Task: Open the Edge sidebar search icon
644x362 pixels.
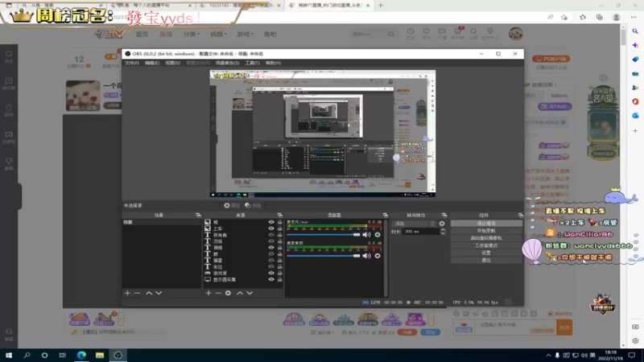Action: pyautogui.click(x=635, y=31)
